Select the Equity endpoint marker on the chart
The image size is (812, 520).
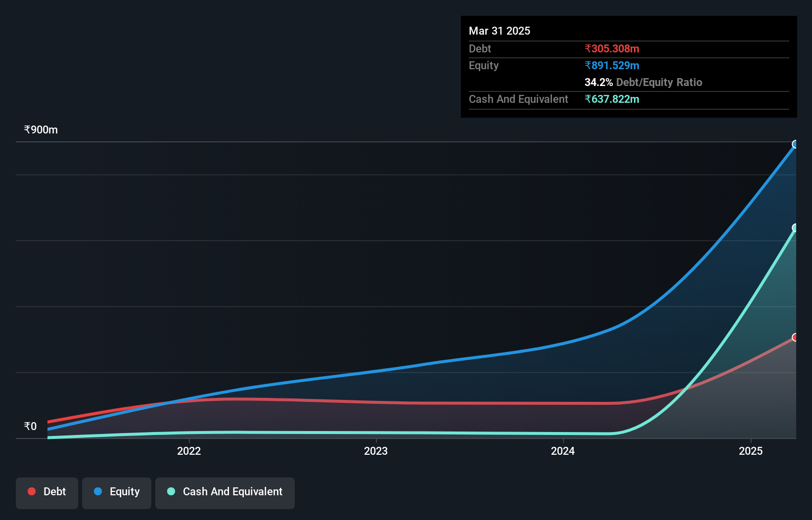(x=795, y=144)
